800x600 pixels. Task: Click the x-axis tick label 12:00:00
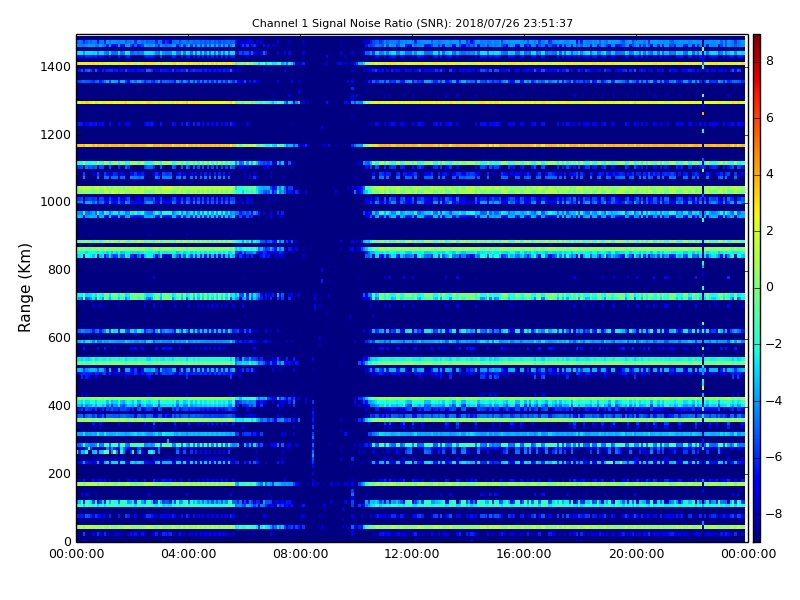click(412, 554)
